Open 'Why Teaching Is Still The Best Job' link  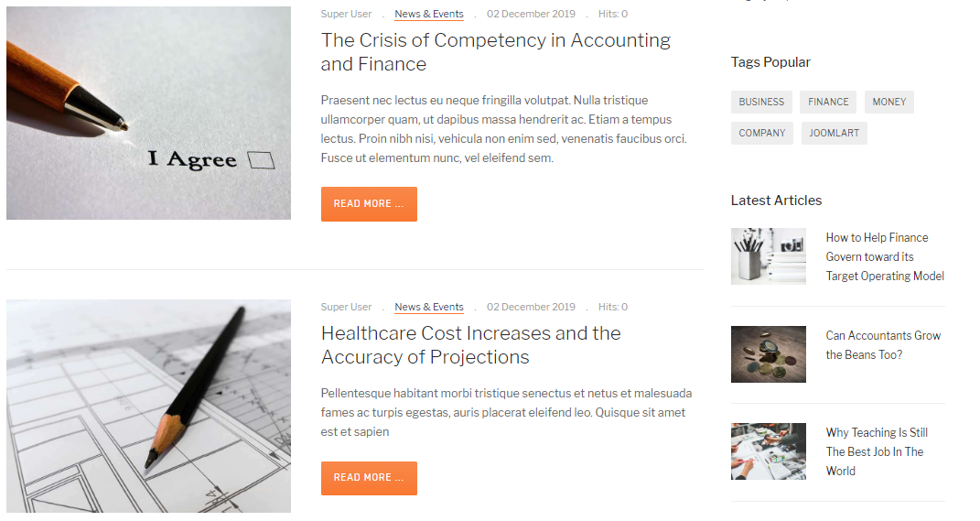pyautogui.click(x=877, y=451)
